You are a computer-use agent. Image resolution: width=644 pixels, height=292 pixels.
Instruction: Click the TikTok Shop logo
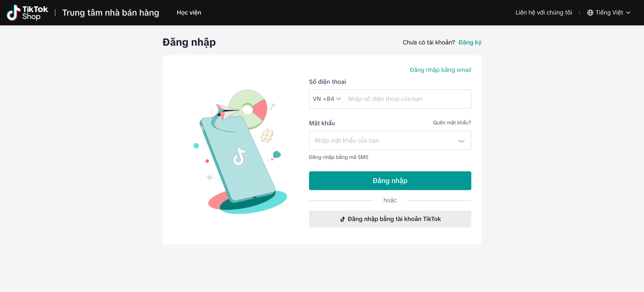coord(27,13)
